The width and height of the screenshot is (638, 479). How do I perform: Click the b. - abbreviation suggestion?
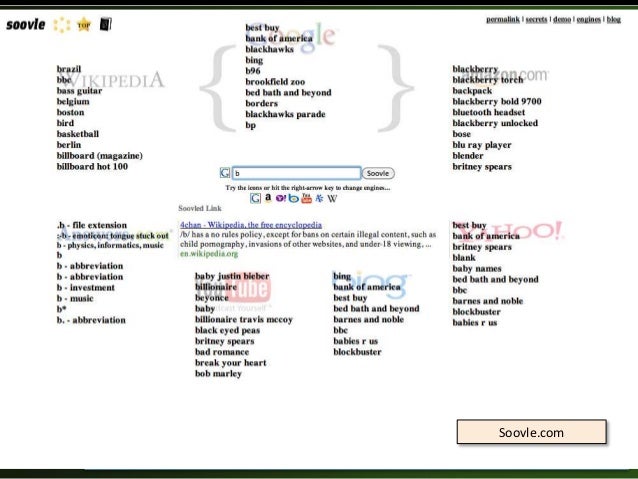click(91, 320)
